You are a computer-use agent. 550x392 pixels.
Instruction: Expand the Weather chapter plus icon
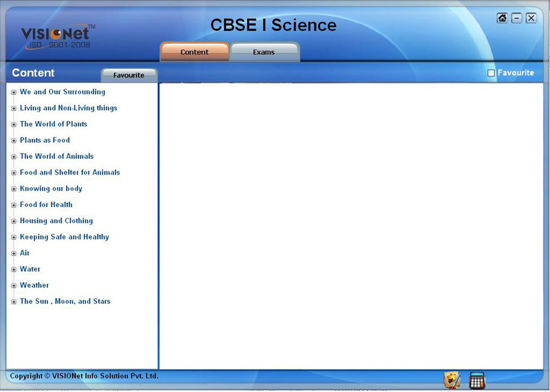[x=14, y=285]
